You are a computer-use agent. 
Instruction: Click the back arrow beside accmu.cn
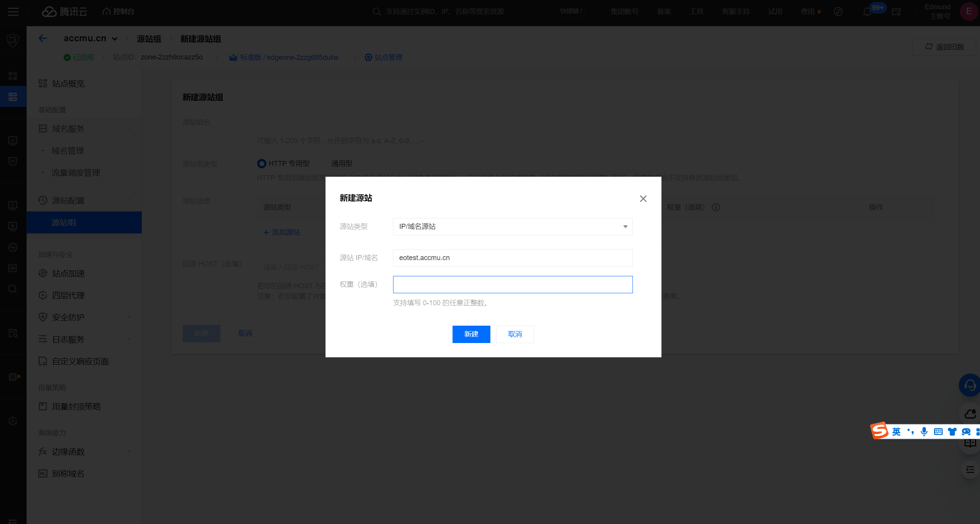(43, 38)
